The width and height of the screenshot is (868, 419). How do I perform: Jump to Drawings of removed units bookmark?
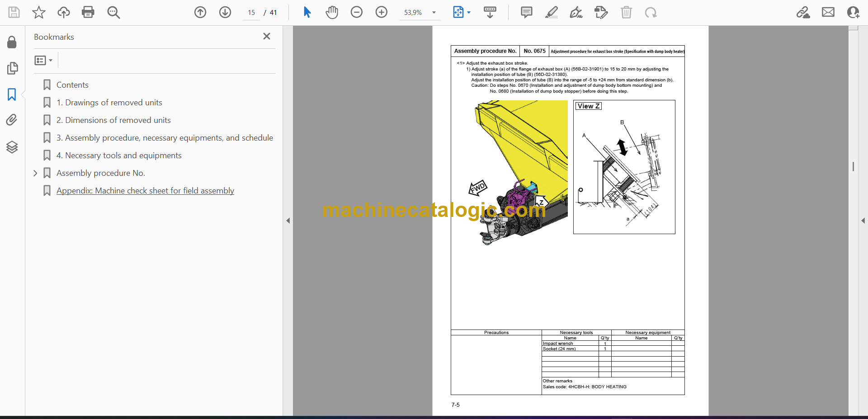click(x=109, y=103)
